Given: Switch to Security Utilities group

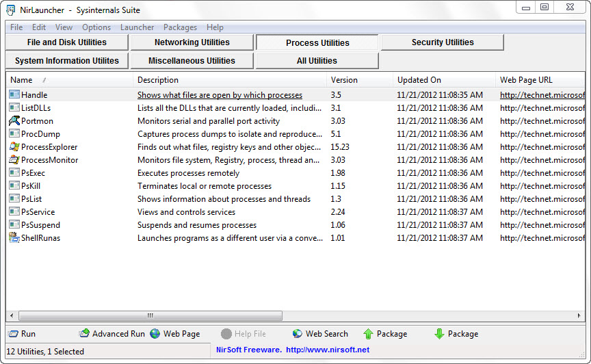Looking at the screenshot, I should click(443, 42).
